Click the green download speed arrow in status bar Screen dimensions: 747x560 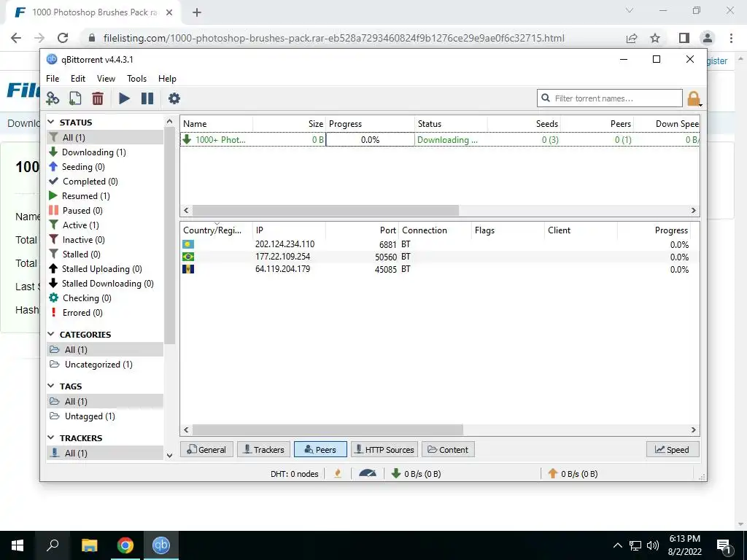[x=396, y=473]
